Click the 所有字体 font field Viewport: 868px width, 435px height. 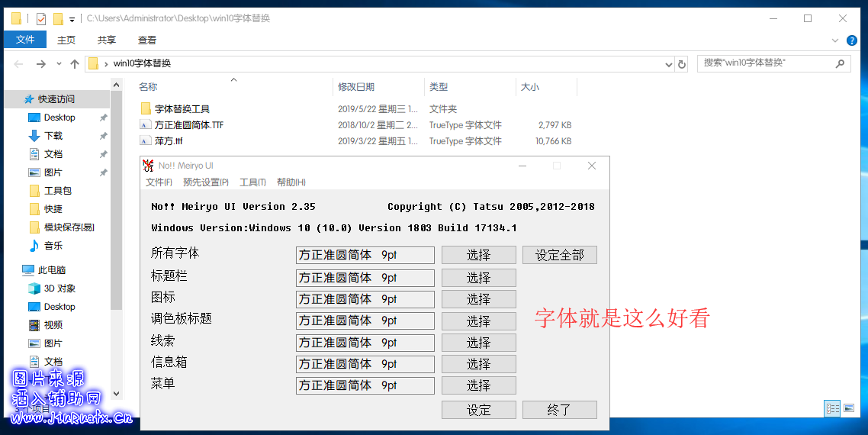(x=365, y=255)
